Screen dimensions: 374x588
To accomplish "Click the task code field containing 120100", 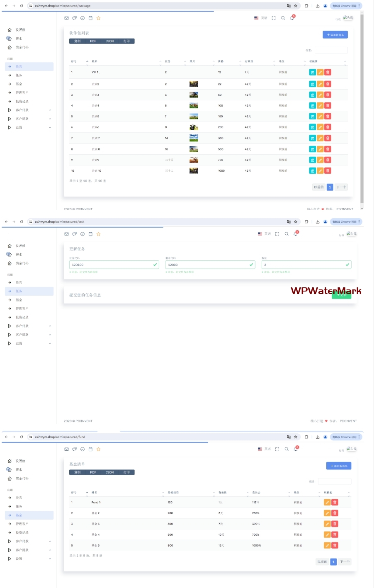I will coord(114,265).
